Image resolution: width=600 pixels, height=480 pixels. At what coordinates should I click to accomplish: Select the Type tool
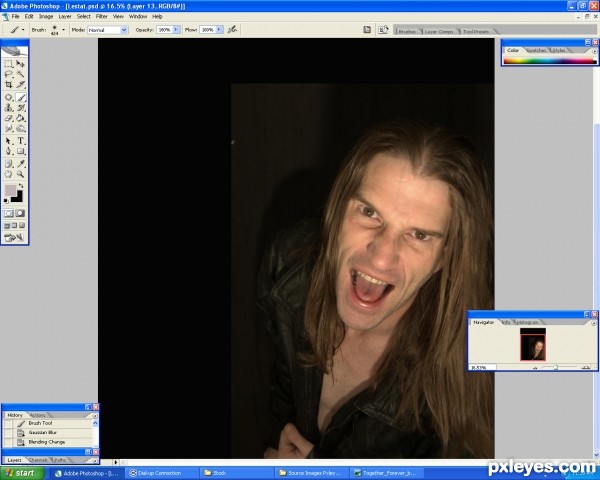pos(20,141)
